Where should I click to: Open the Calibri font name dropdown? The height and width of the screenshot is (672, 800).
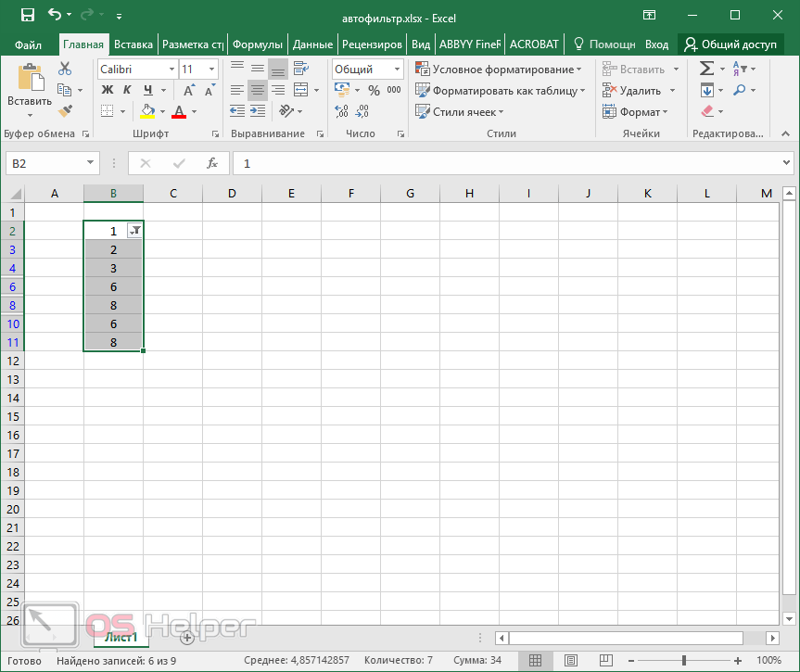coord(171,70)
